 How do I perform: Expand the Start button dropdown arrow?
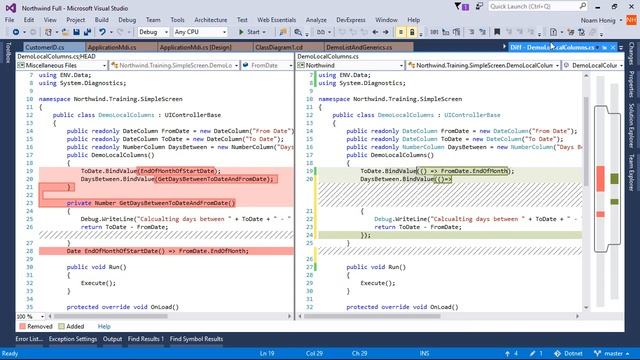click(264, 32)
